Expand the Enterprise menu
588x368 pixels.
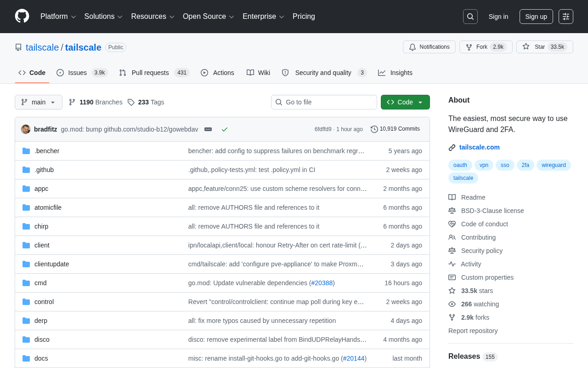pos(264,17)
